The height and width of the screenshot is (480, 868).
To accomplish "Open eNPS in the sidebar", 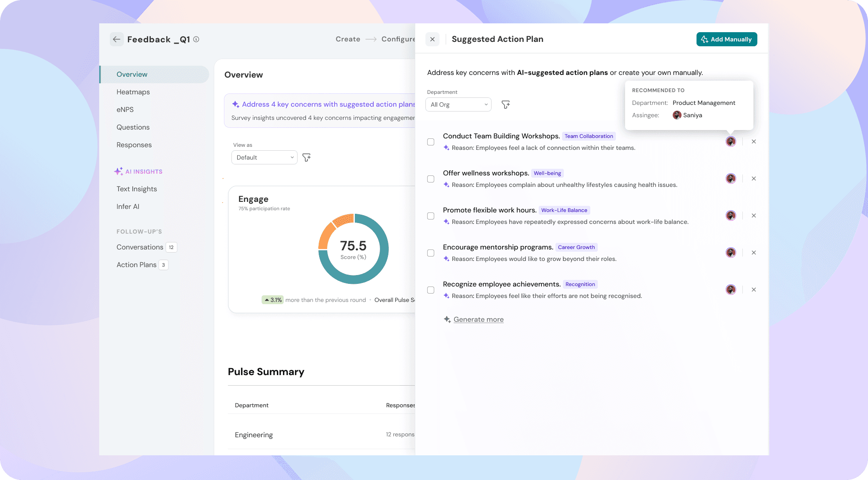I will coord(125,110).
